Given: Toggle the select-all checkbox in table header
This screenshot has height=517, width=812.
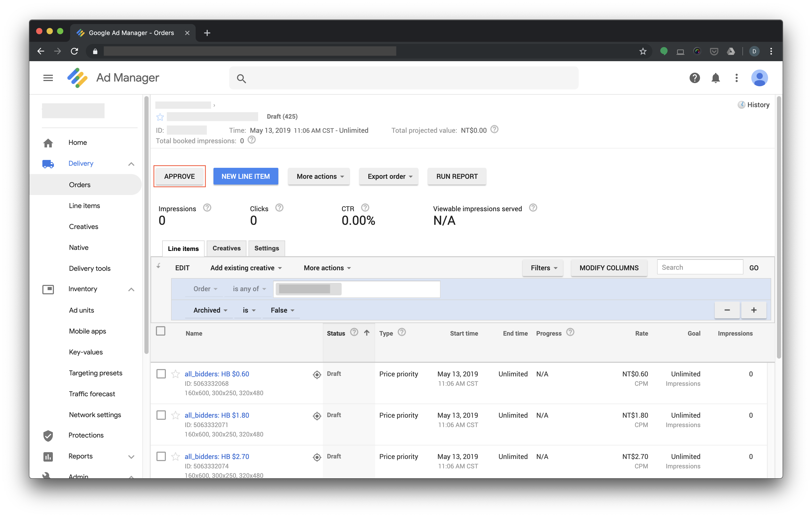Looking at the screenshot, I should pos(161,331).
